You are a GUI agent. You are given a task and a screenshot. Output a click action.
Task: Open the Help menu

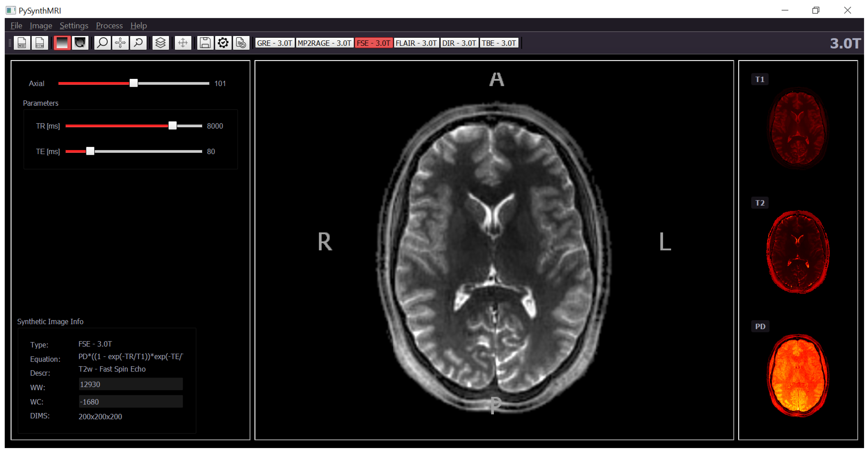139,26
